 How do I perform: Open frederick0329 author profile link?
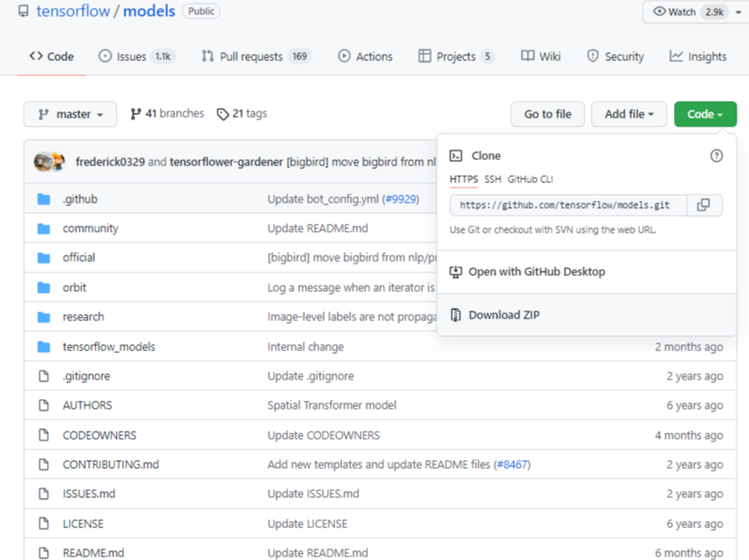tap(110, 162)
